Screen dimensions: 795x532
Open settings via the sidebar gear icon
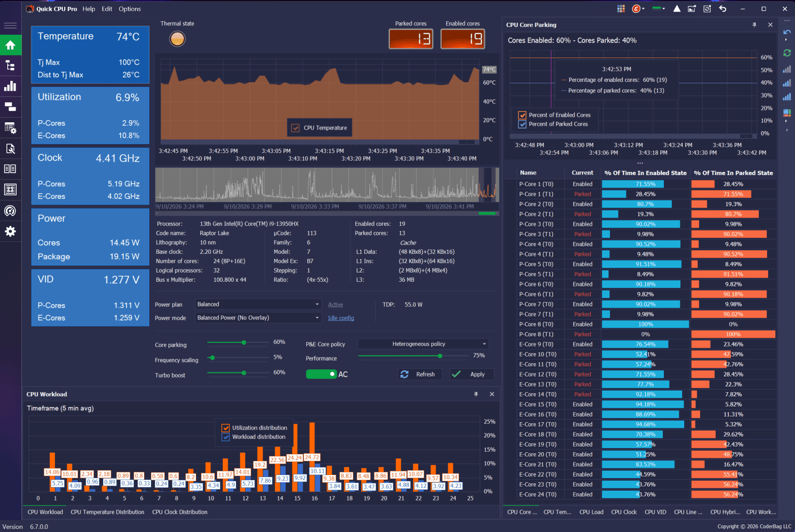coord(10,232)
